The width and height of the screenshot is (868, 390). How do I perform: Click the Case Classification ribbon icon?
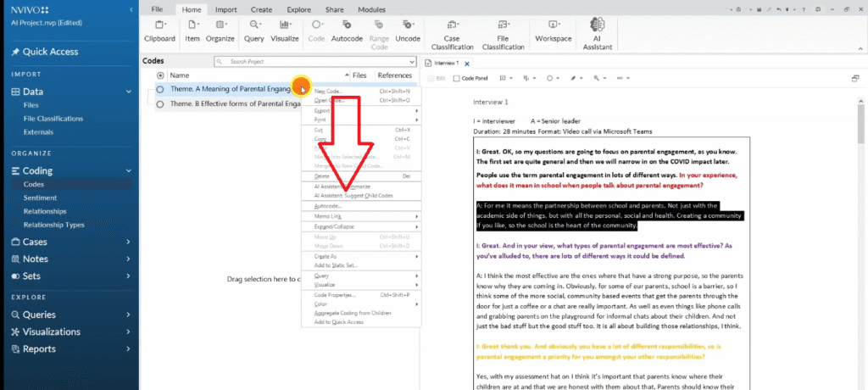(x=452, y=31)
